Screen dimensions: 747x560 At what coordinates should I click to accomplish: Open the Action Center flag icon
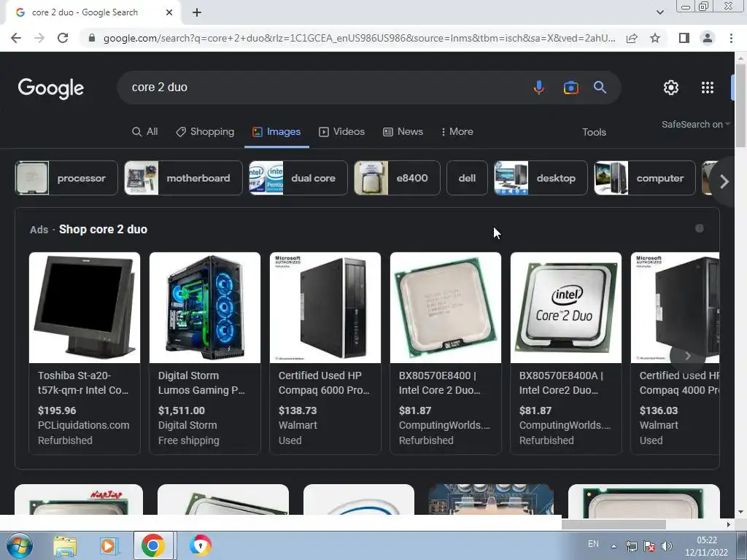tap(649, 547)
